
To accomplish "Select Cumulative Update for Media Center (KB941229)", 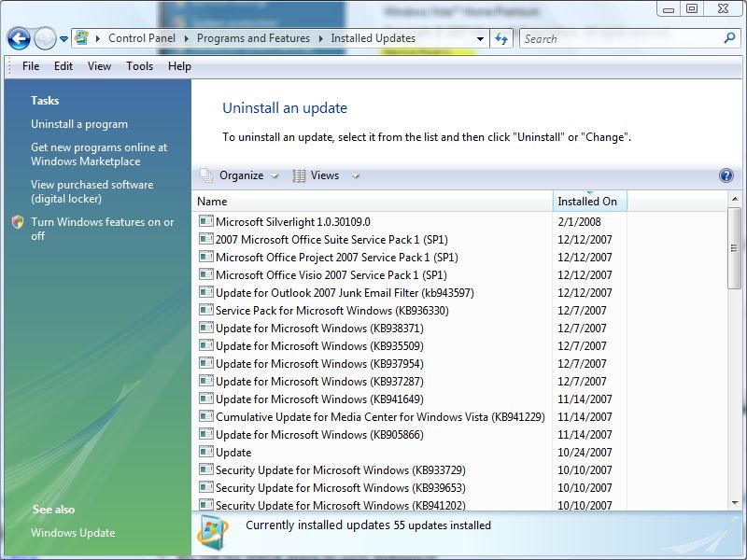I will point(380,416).
